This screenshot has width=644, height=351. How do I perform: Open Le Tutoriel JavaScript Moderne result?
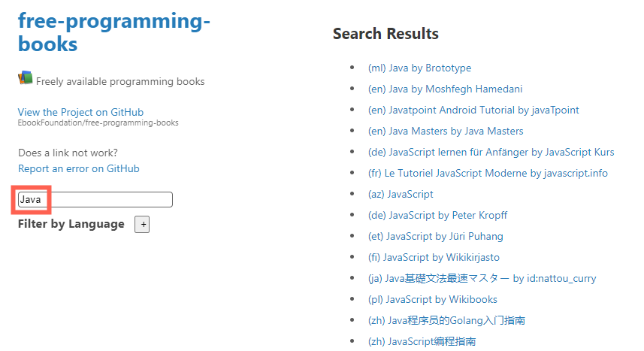[488, 173]
